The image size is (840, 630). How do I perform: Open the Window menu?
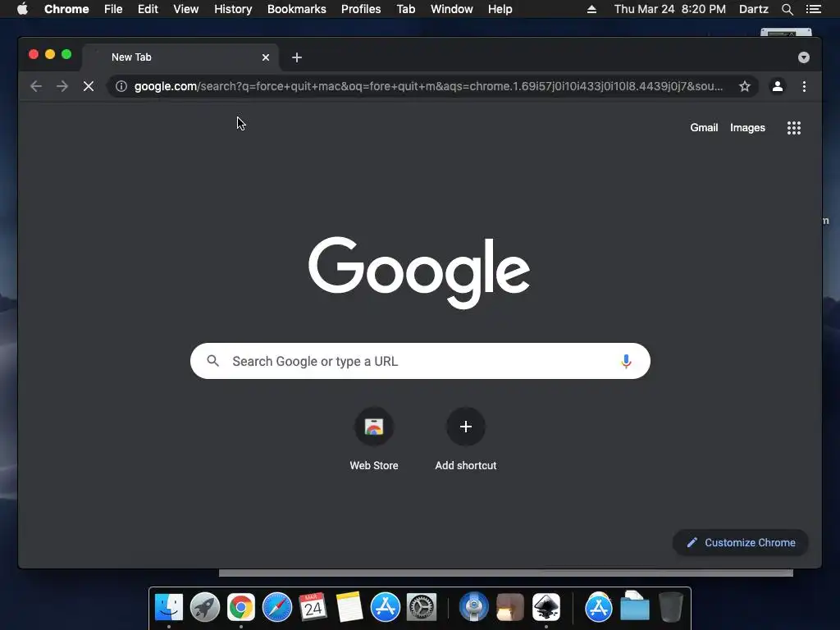click(452, 9)
